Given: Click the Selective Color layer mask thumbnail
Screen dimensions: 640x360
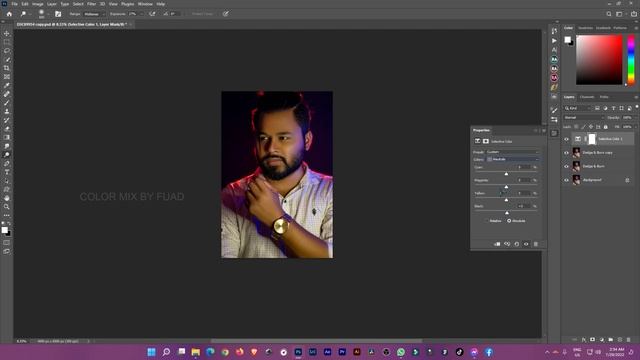Looking at the screenshot, I should (592, 139).
